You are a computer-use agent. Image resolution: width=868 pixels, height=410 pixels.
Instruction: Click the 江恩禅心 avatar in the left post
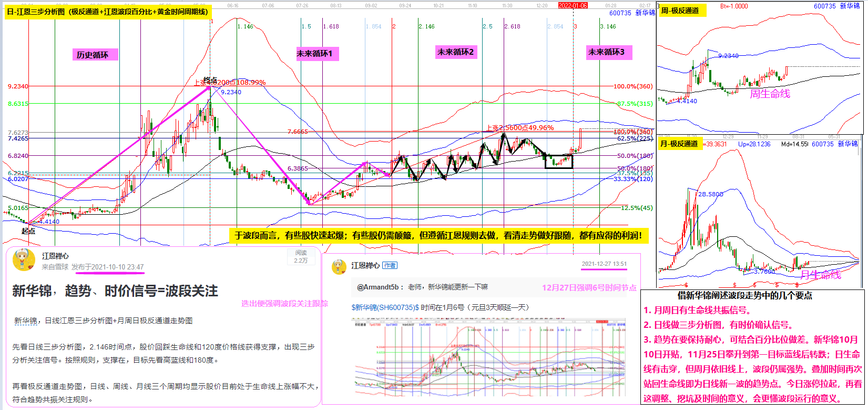click(24, 260)
